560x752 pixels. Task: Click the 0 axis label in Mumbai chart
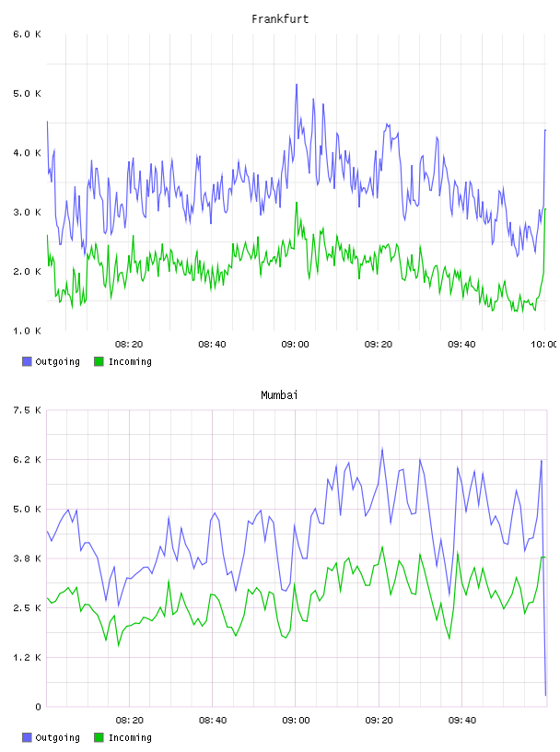(38, 707)
